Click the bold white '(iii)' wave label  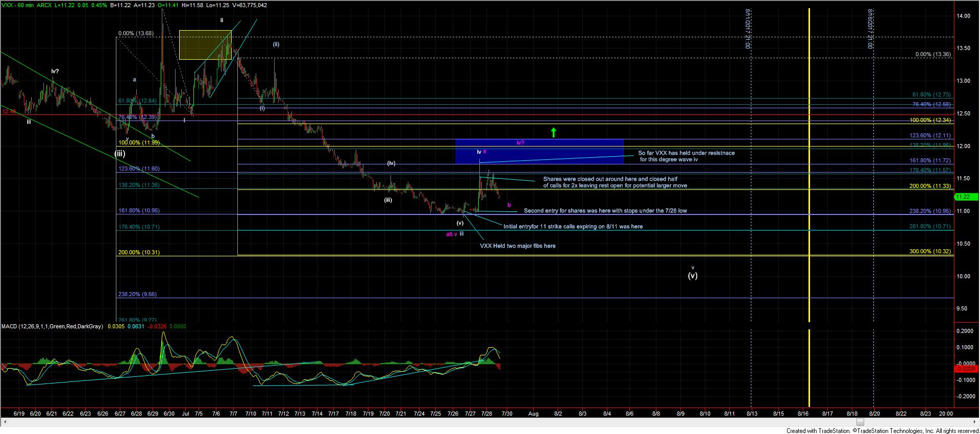(120, 153)
